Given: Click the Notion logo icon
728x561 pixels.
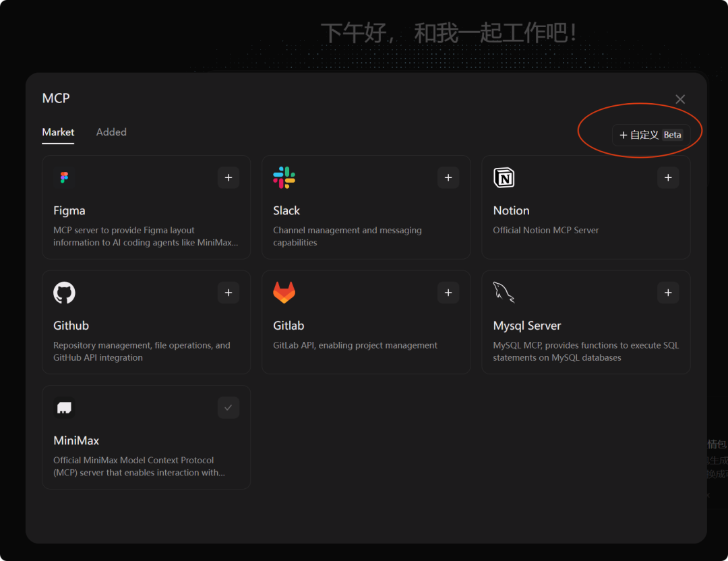Looking at the screenshot, I should (504, 177).
